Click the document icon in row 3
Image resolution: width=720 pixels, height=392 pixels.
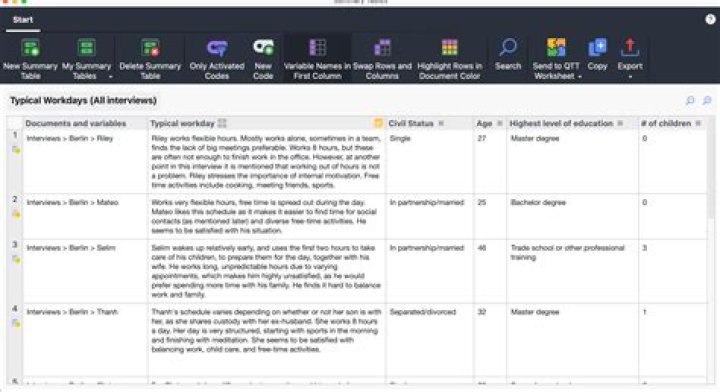[16, 259]
